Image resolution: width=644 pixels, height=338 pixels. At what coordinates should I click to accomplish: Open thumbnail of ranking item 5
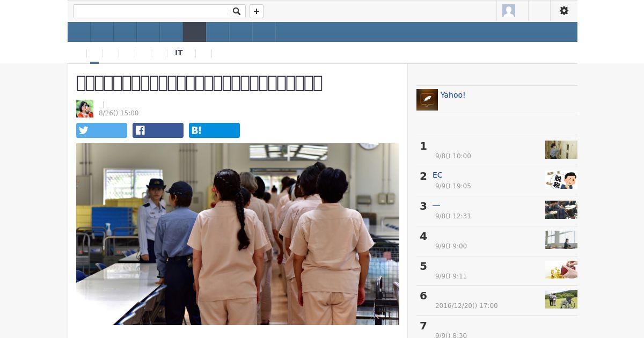click(561, 269)
